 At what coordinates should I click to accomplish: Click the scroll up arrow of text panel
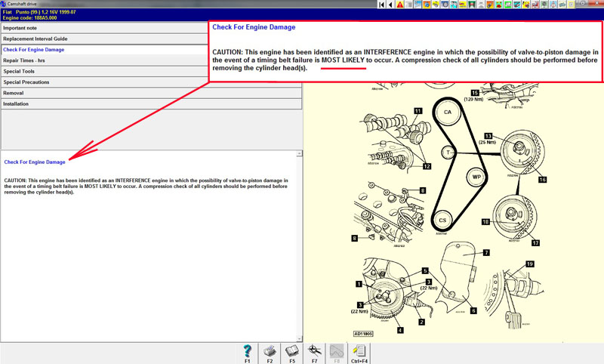[299, 154]
